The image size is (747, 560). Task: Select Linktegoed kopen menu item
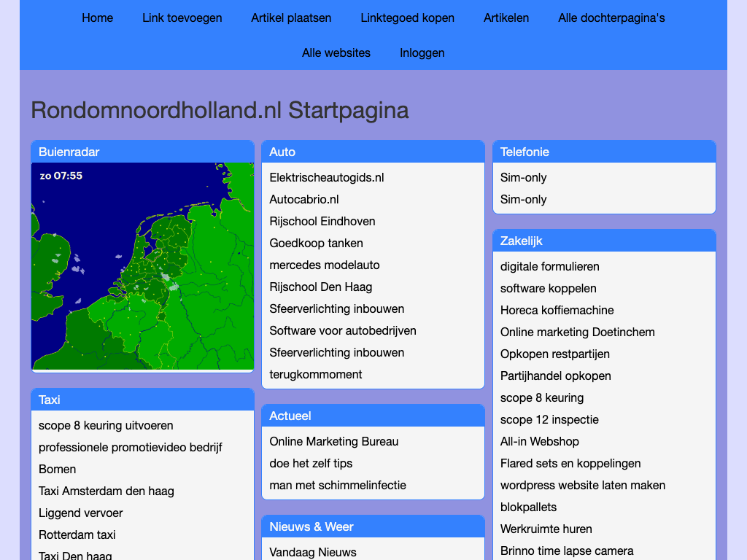(407, 17)
